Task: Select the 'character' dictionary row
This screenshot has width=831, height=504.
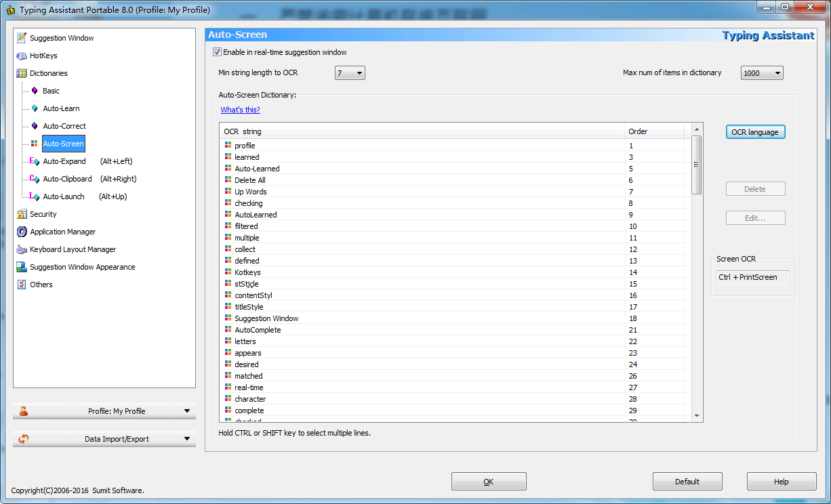Action: pyautogui.click(x=455, y=399)
